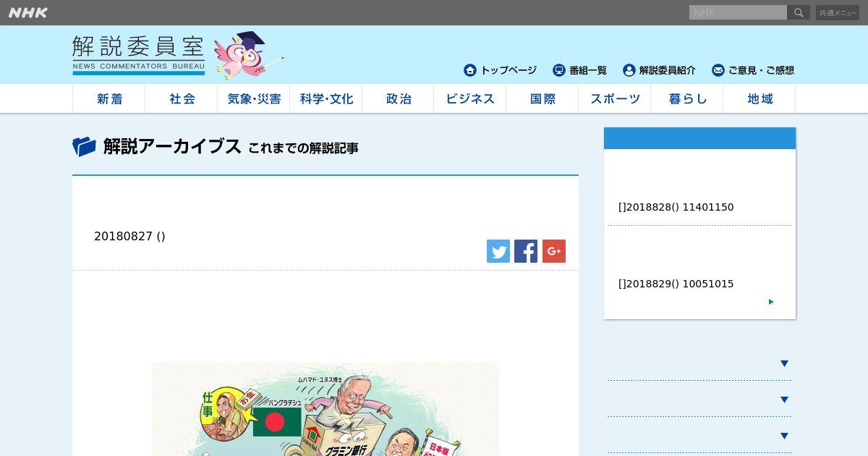Click the home icon beside トップページ

[x=470, y=70]
